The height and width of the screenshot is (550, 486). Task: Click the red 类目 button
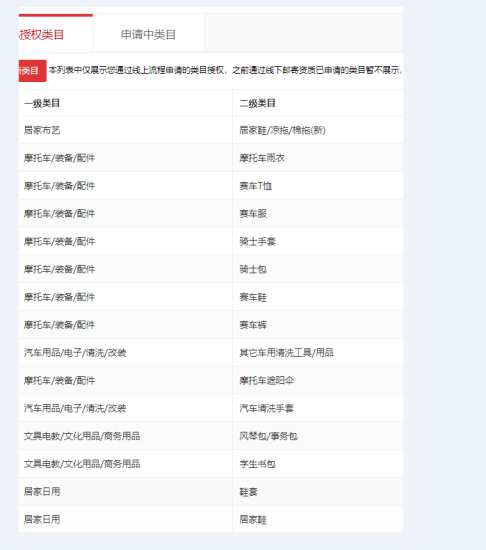32,71
